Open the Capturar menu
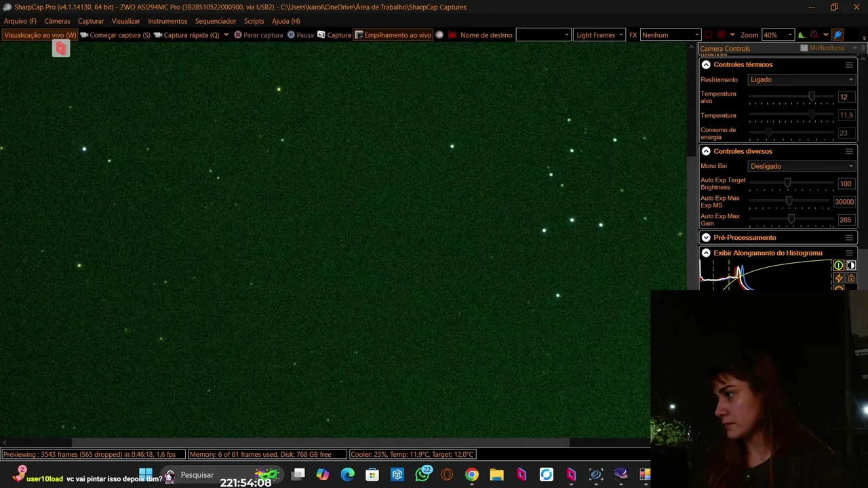The image size is (868, 488). click(x=91, y=21)
